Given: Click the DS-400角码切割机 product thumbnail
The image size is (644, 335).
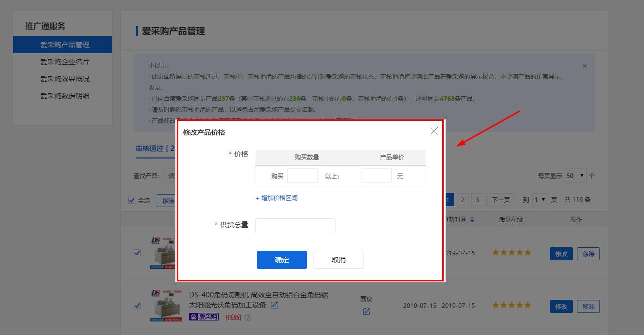Looking at the screenshot, I should tap(166, 305).
